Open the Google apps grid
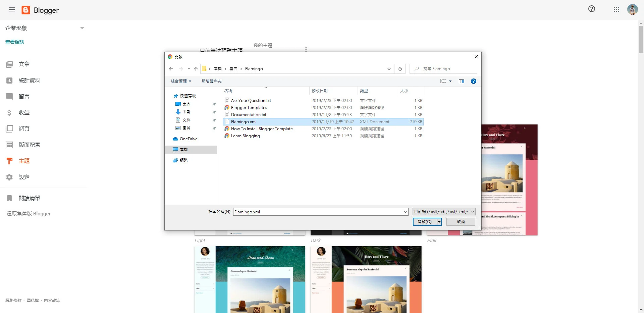The height and width of the screenshot is (313, 644). click(616, 9)
